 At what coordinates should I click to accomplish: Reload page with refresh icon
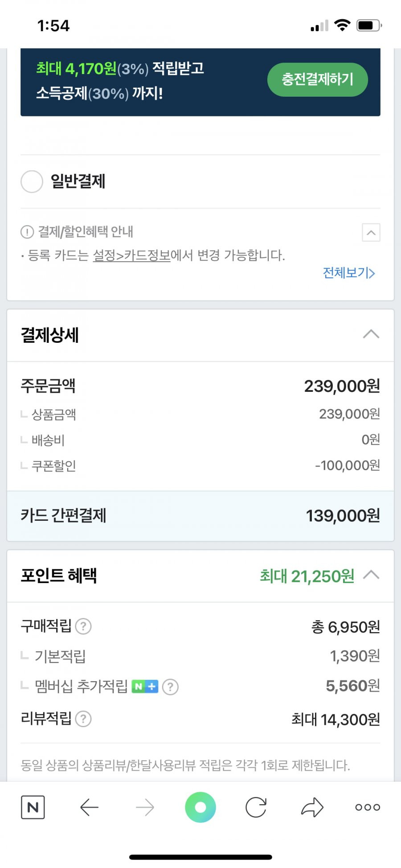click(256, 807)
